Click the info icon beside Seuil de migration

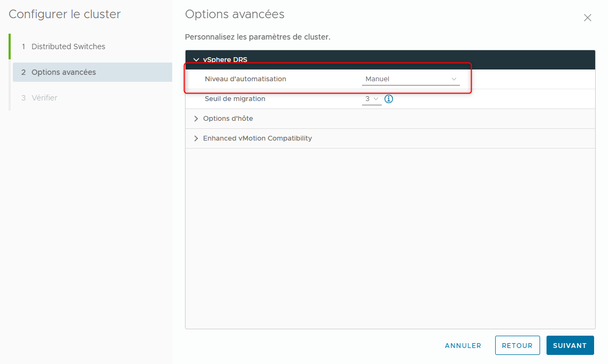click(388, 99)
